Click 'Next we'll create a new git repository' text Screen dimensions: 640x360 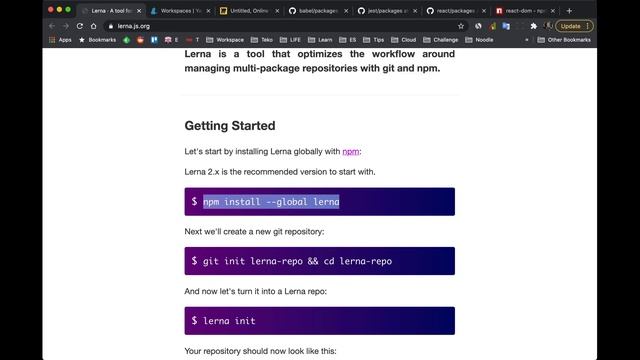[254, 231]
